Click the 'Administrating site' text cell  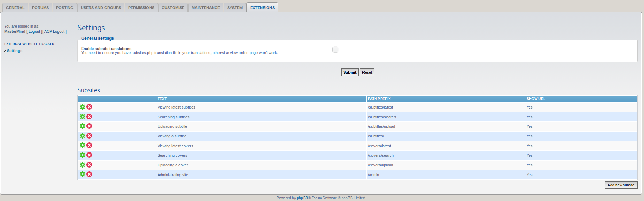(x=173, y=175)
